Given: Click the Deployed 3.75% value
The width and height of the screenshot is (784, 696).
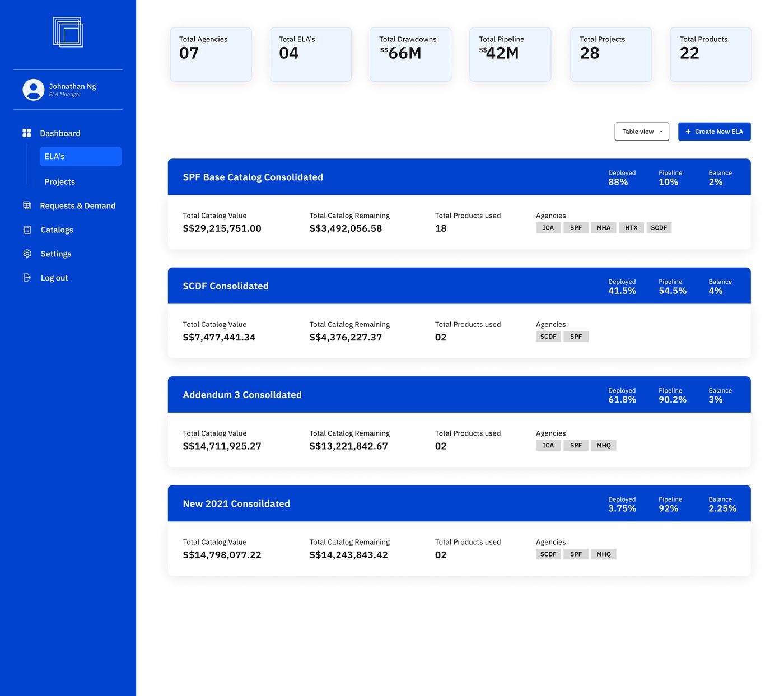Looking at the screenshot, I should (x=622, y=508).
